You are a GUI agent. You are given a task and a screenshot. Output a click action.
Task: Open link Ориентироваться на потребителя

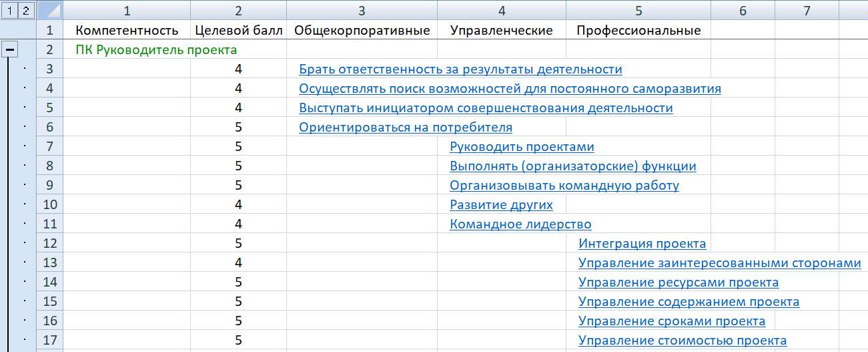406,128
